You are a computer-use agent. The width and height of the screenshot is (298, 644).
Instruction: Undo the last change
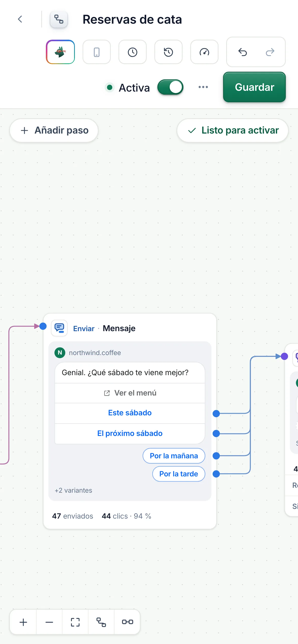pos(242,52)
